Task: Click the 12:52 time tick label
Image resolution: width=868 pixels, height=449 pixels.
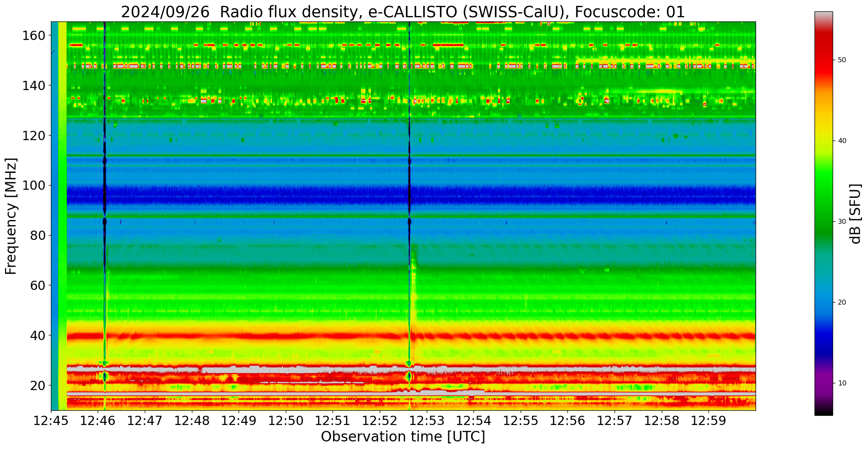Action: pos(380,421)
